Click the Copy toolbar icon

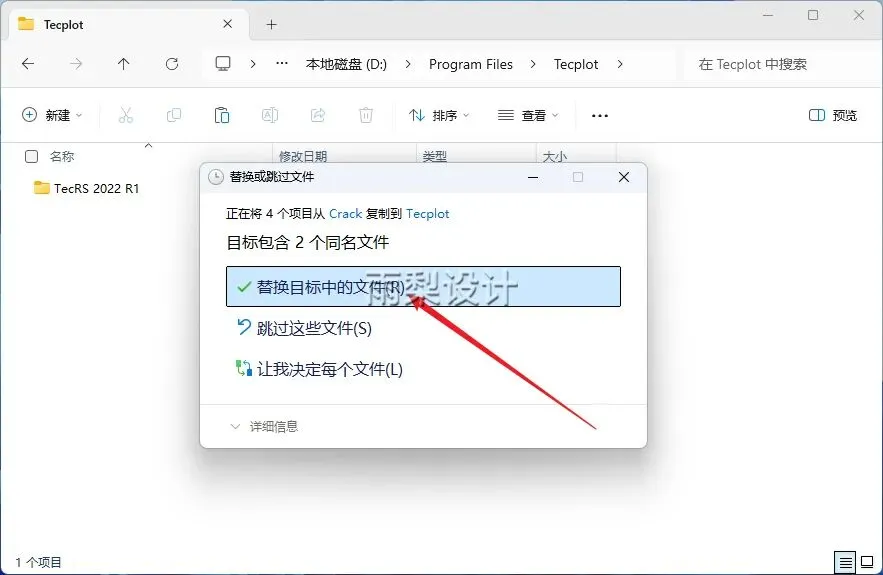[174, 115]
